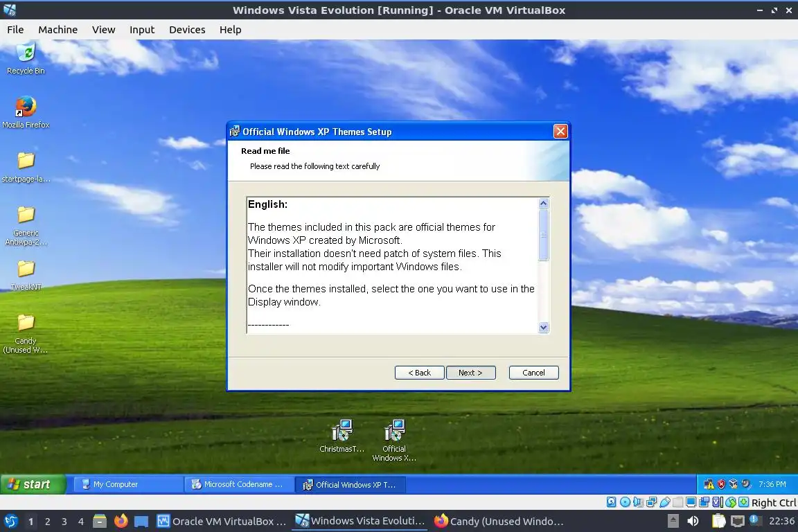The height and width of the screenshot is (532, 798).
Task: Click the readme scrollbar thumb
Action: (x=544, y=234)
